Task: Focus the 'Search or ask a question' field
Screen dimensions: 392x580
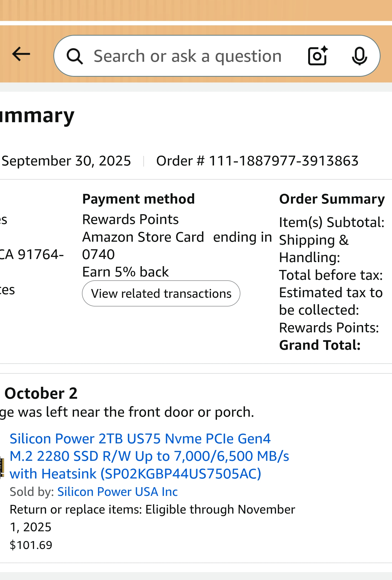Action: point(188,56)
